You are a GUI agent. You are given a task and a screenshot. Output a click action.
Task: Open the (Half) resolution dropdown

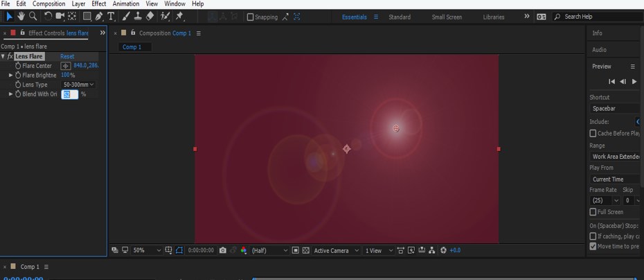tap(269, 250)
